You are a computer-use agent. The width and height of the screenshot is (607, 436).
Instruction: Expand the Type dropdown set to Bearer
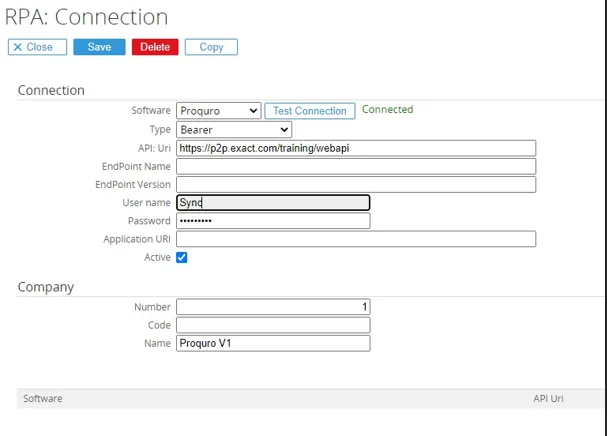[234, 130]
